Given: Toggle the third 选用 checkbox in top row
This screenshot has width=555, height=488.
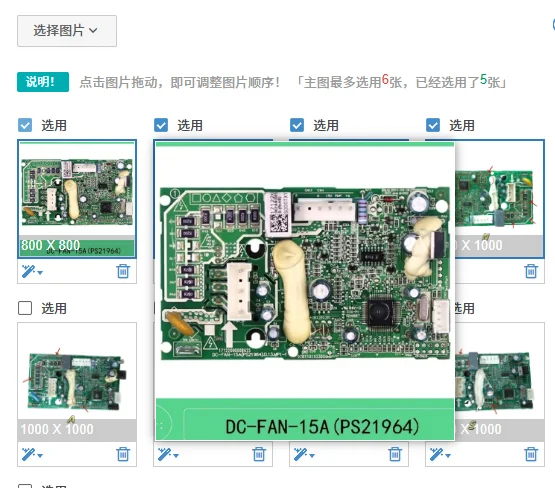Looking at the screenshot, I should (x=297, y=125).
